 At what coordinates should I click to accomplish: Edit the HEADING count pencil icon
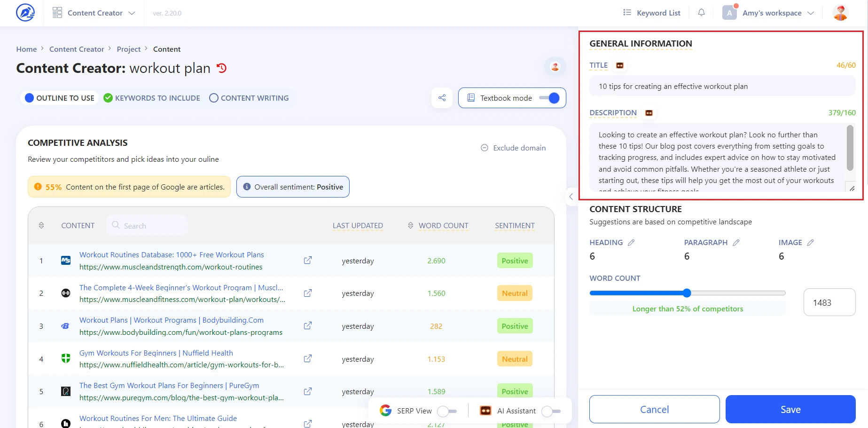coord(631,243)
